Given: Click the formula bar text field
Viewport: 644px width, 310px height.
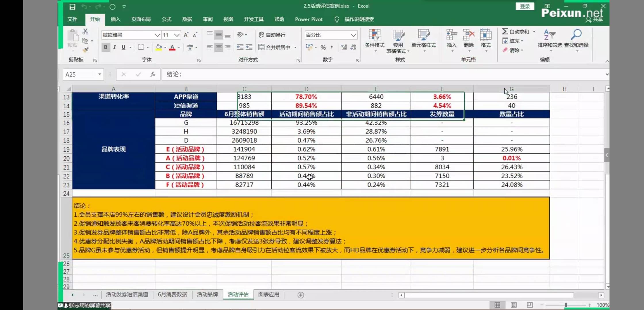Looking at the screenshot, I should (x=374, y=74).
